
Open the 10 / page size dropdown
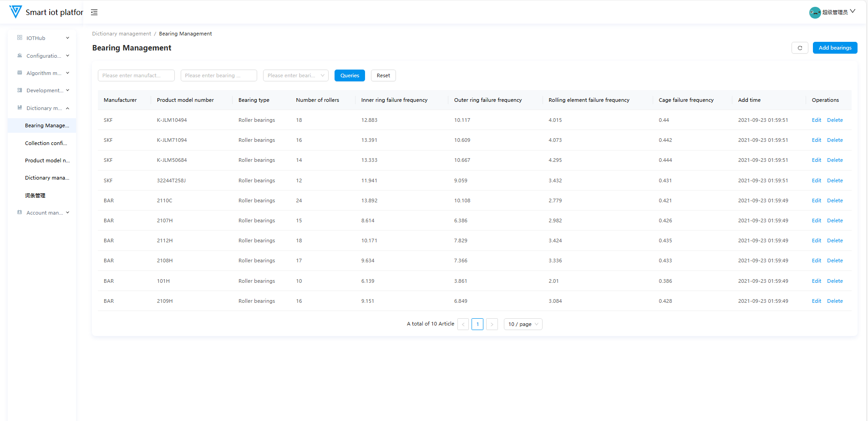[x=523, y=324]
